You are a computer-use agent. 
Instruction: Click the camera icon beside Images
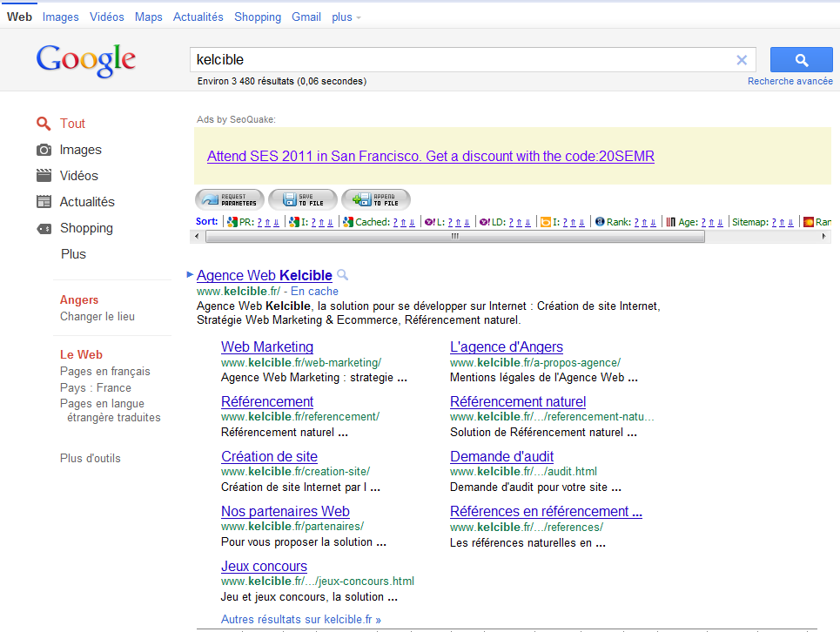[44, 150]
